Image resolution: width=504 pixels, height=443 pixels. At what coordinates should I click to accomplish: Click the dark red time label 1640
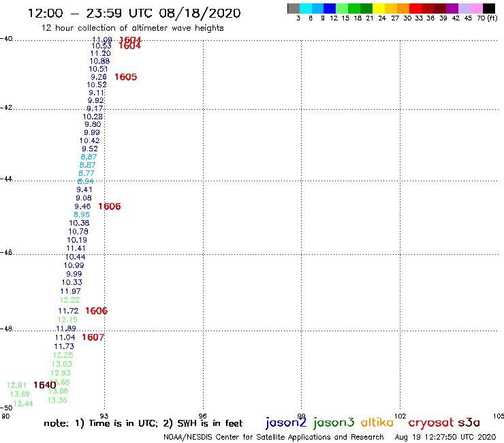(45, 385)
